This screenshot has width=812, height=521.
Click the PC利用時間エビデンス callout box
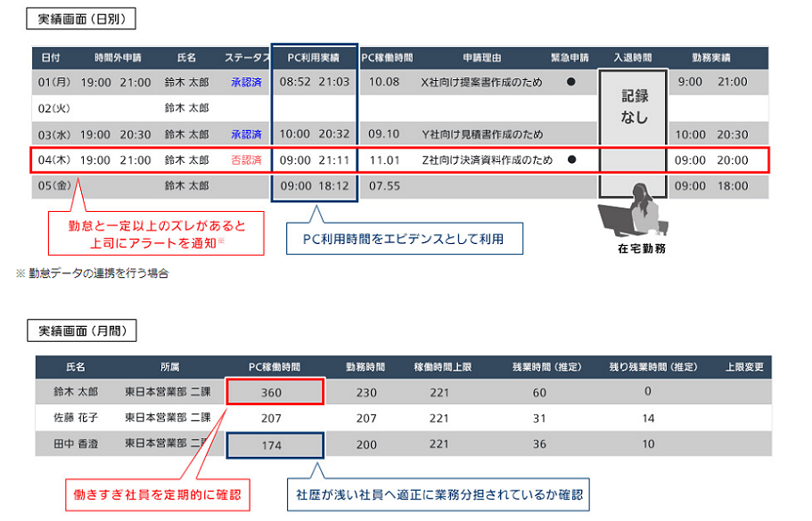pyautogui.click(x=405, y=239)
